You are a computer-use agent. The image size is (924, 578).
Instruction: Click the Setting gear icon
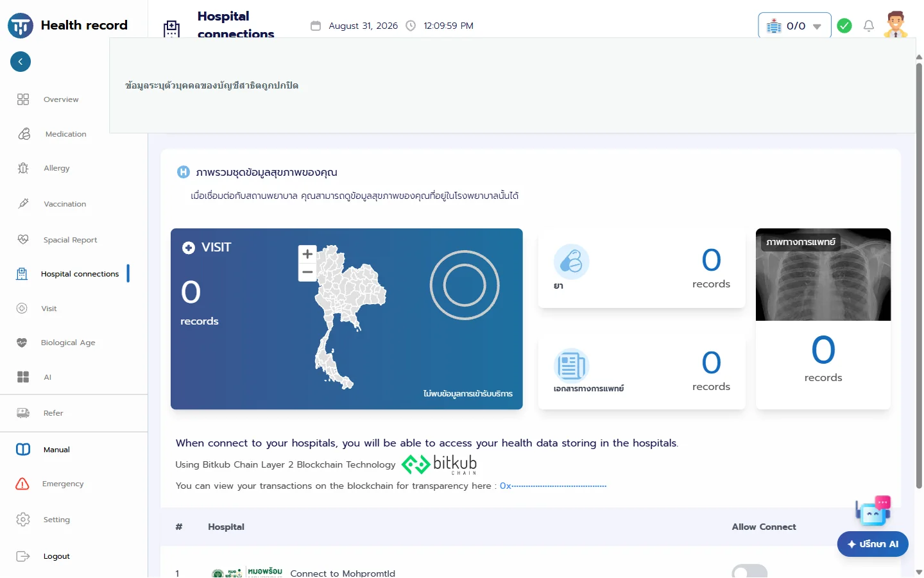click(23, 520)
